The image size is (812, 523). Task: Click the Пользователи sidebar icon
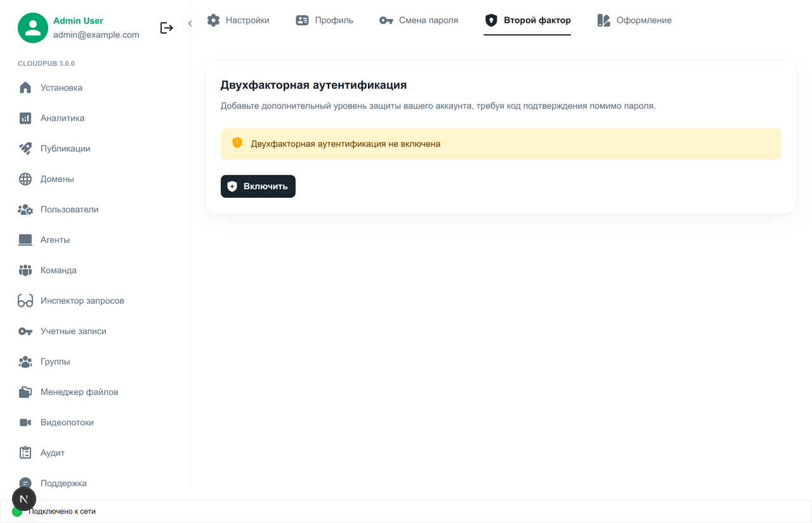click(x=25, y=209)
